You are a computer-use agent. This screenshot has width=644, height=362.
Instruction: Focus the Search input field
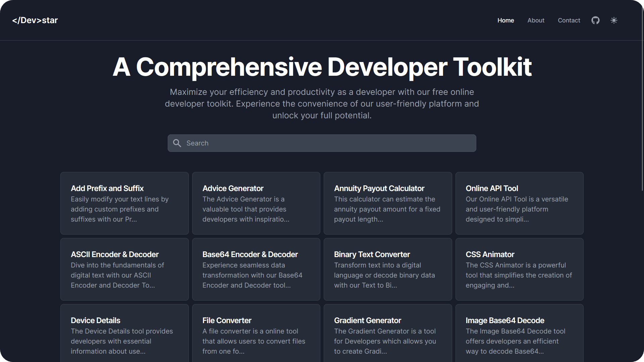pyautogui.click(x=322, y=143)
